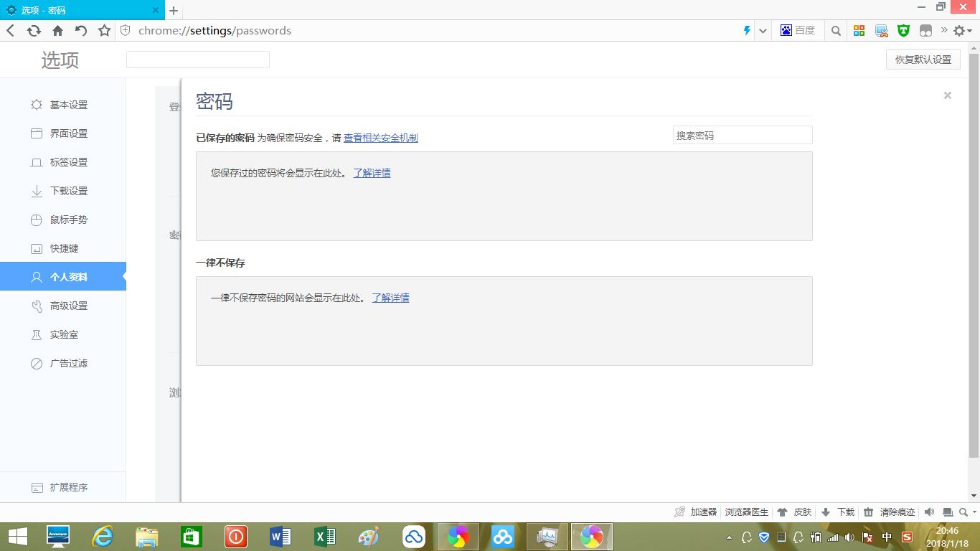
Task: Open 界面设置 in the sidebar
Action: [x=63, y=133]
